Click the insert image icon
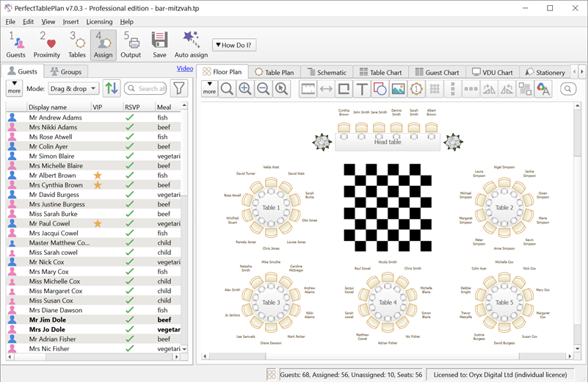 [x=398, y=89]
